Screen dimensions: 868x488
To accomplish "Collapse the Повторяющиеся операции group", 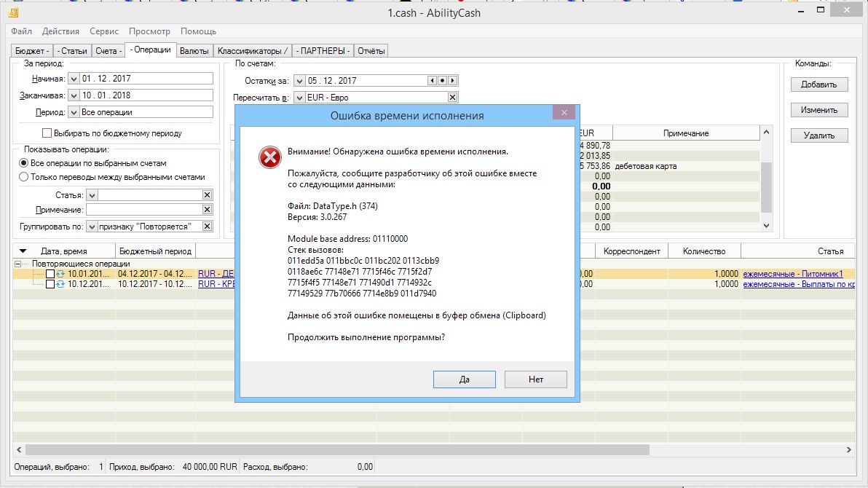I will pyautogui.click(x=17, y=264).
